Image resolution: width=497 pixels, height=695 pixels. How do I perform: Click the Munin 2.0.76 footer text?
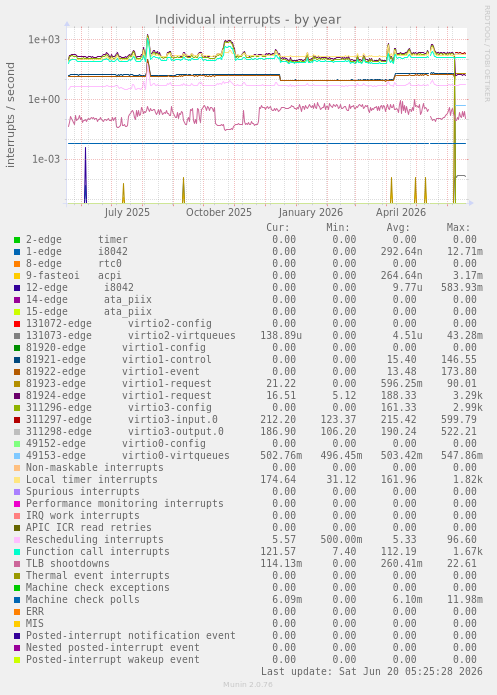click(248, 684)
